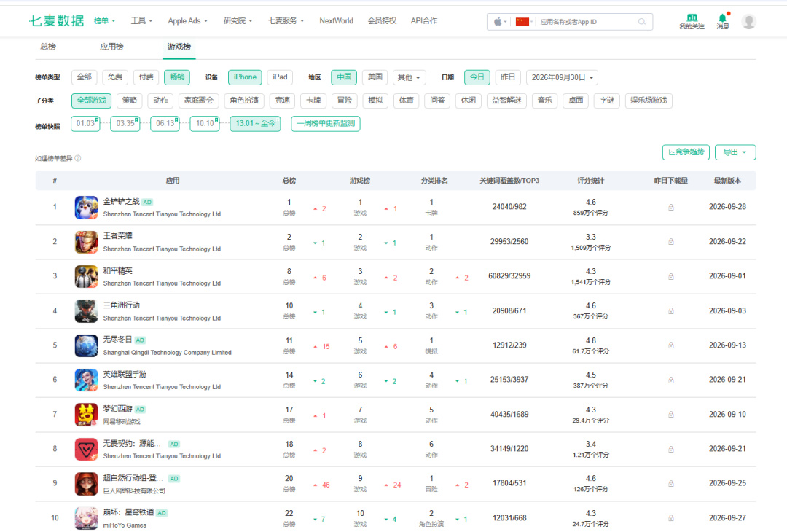Open 和平精英 app icon
787x532 pixels.
point(86,276)
